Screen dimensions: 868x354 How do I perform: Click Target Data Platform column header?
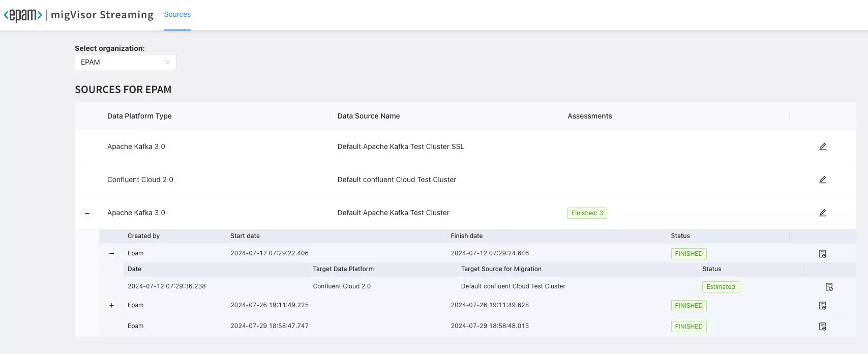coord(343,269)
